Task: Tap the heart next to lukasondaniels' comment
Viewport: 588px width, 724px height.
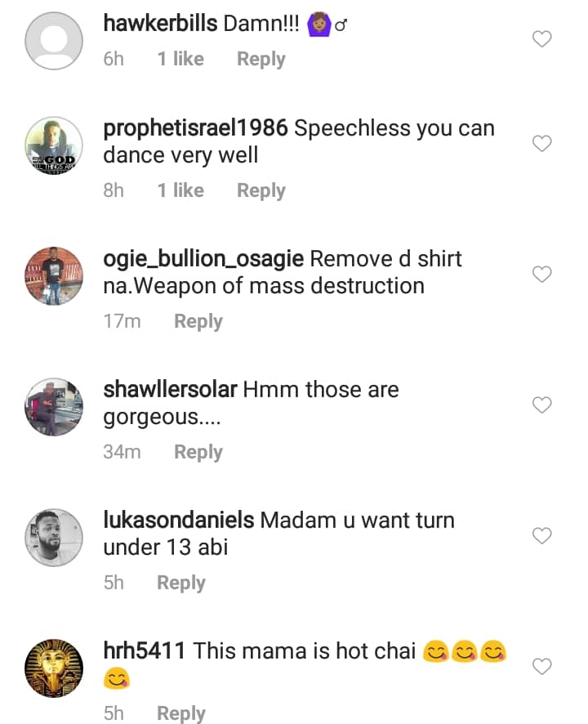Action: point(542,536)
